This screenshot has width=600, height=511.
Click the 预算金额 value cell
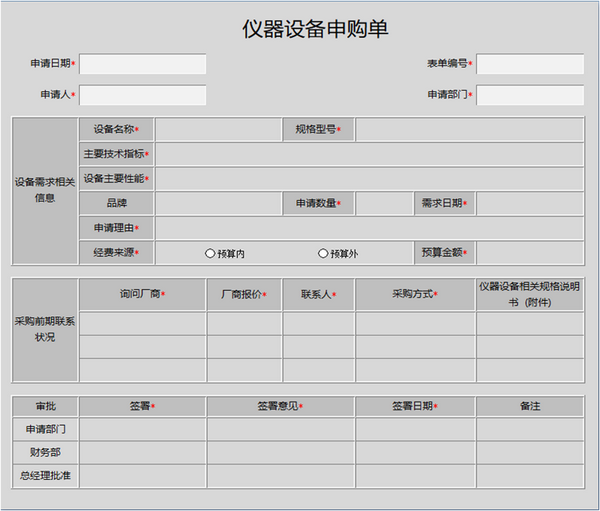pos(530,253)
